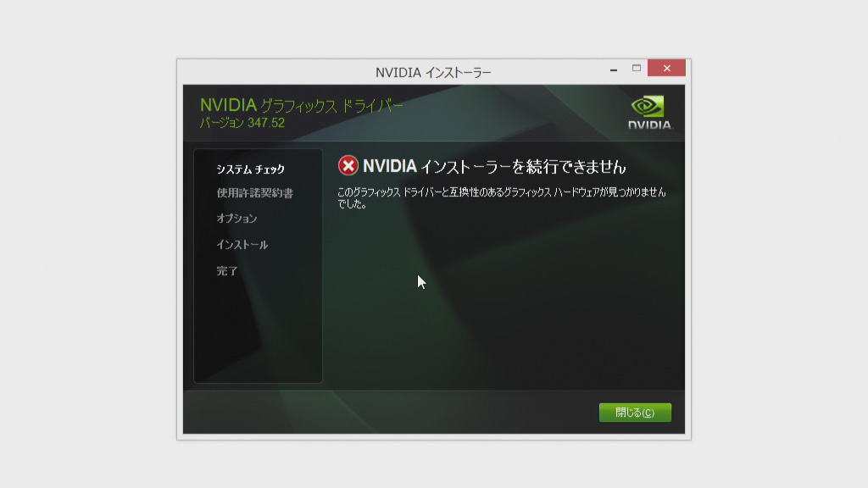Image resolution: width=868 pixels, height=488 pixels.
Task: Click the NVIDIA インストーラー title bar text
Action: [433, 73]
